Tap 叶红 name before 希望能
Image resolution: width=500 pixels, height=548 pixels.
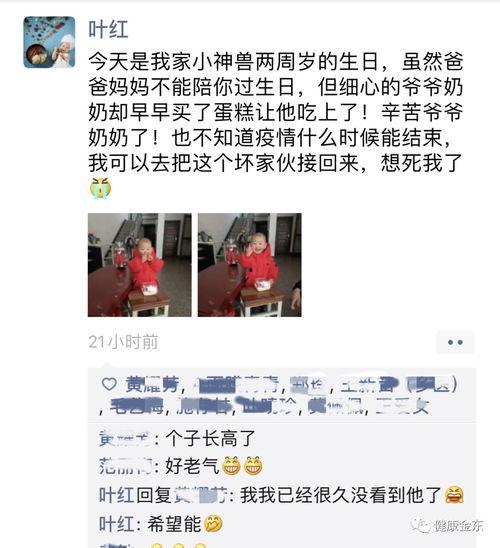tap(117, 524)
